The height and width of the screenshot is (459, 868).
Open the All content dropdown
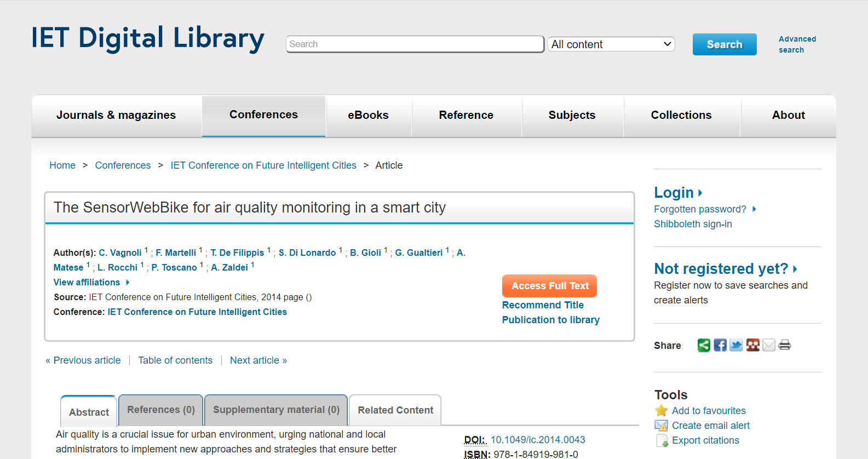611,44
